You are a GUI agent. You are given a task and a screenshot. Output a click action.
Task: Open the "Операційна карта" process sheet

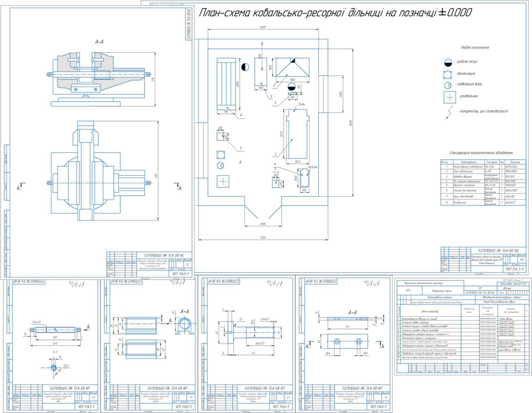pyautogui.click(x=462, y=327)
